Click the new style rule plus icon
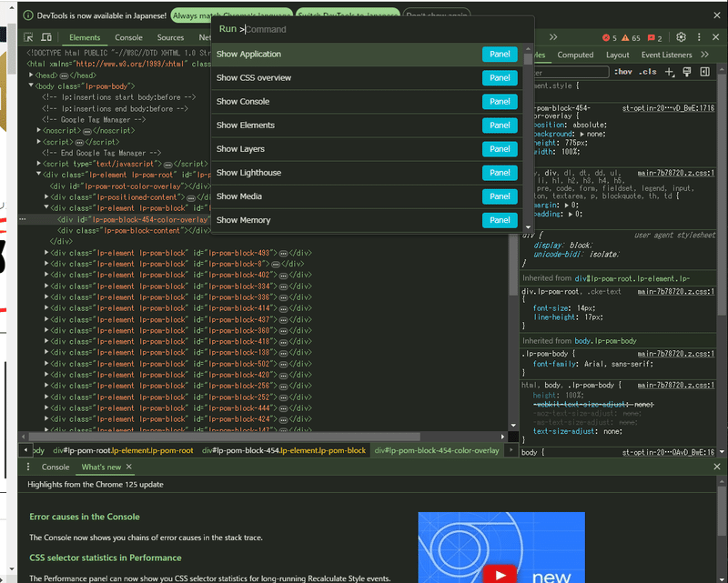 pyautogui.click(x=670, y=72)
